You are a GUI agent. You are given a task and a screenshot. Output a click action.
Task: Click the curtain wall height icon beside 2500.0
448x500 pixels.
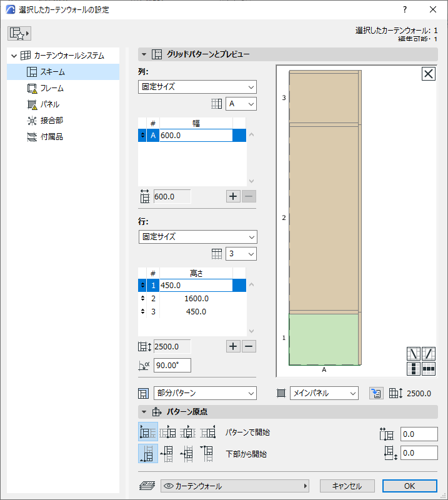pyautogui.click(x=396, y=393)
